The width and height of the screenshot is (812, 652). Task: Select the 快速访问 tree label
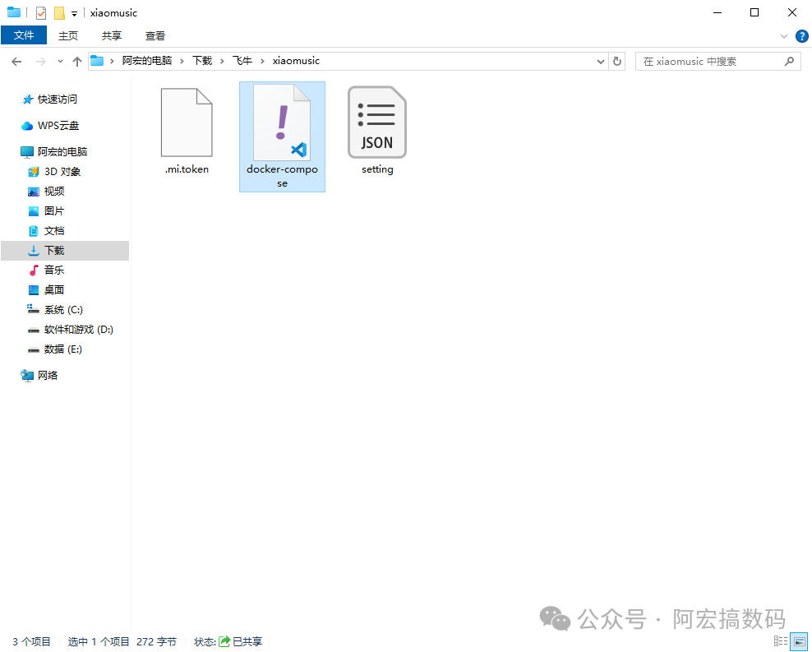click(58, 99)
